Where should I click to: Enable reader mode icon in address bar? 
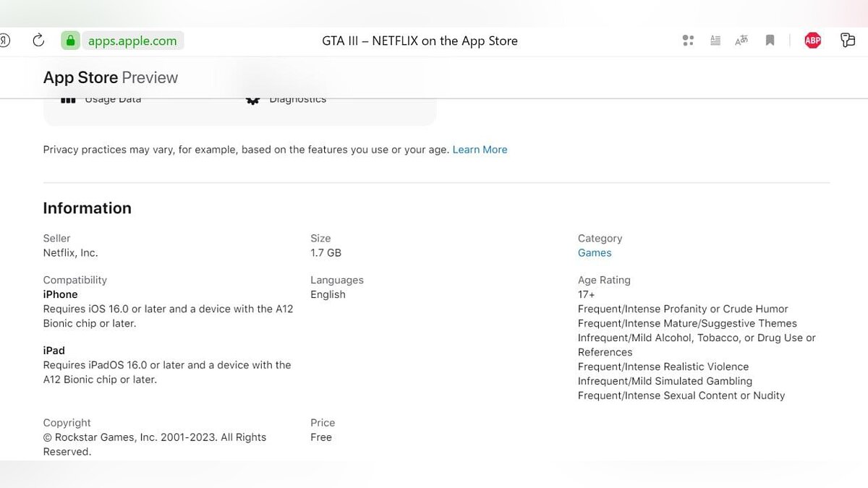(715, 40)
